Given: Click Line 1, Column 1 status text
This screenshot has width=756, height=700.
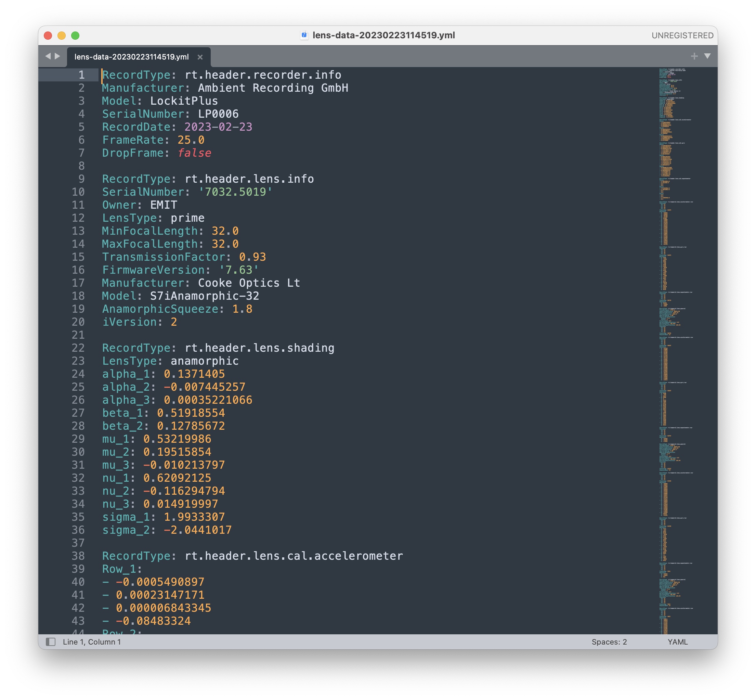Looking at the screenshot, I should (92, 642).
